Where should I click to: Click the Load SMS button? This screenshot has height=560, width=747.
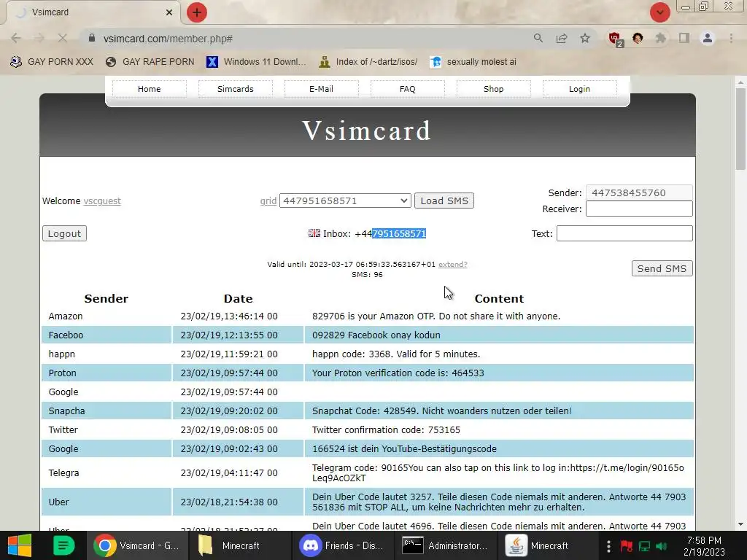coord(444,201)
